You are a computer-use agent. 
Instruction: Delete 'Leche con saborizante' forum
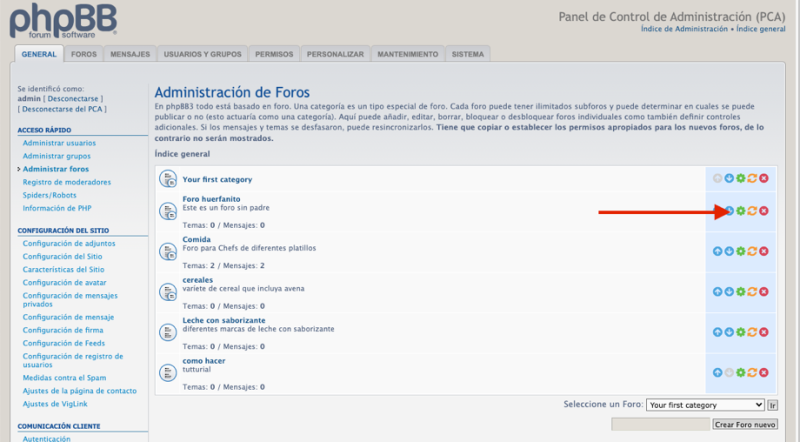tap(764, 332)
